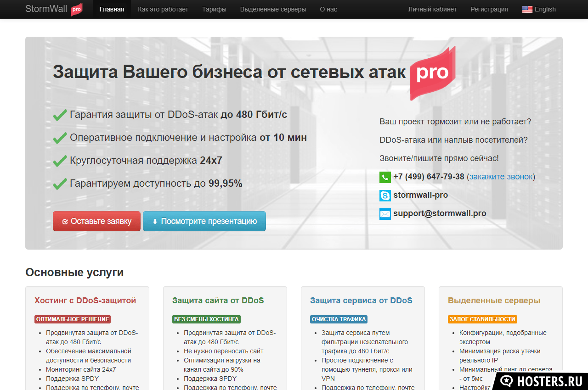Click the email envelope icon
Screen dimensions: 588x390
point(385,213)
